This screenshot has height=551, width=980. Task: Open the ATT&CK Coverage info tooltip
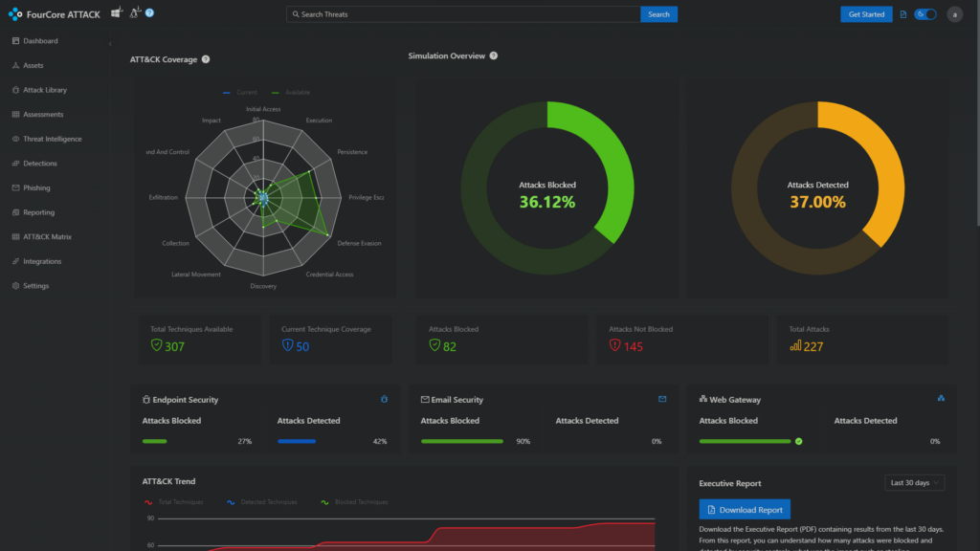coord(206,56)
